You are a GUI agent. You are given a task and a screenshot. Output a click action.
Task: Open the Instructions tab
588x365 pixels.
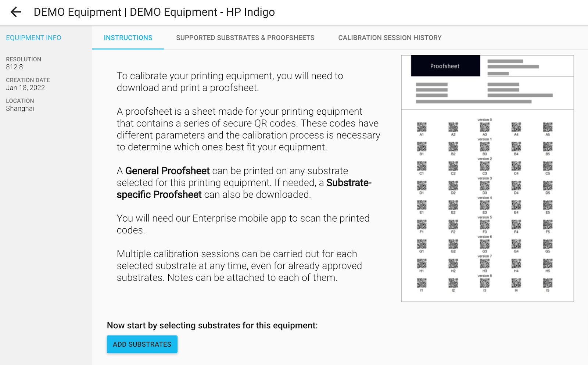128,38
